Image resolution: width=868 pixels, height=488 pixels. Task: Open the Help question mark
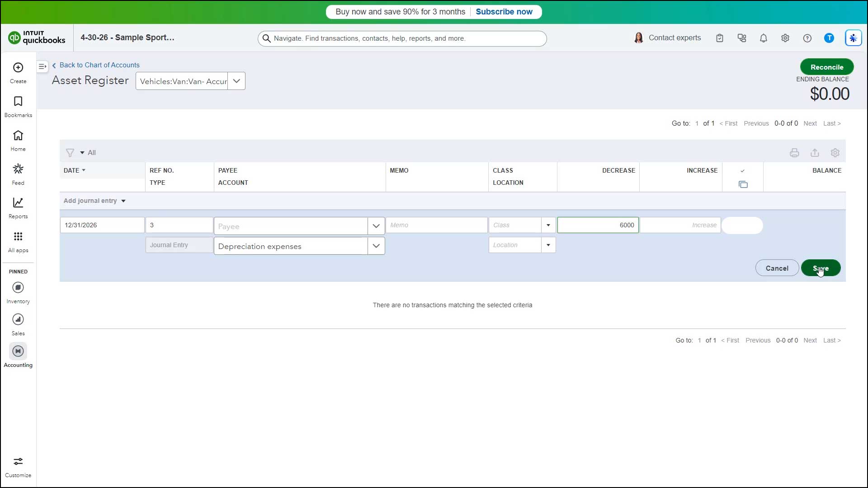tap(807, 38)
